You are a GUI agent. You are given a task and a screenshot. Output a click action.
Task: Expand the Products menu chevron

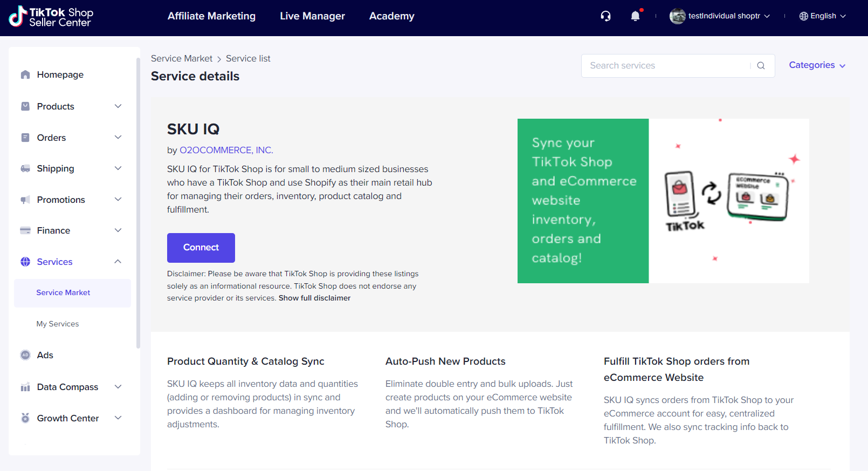(x=118, y=106)
